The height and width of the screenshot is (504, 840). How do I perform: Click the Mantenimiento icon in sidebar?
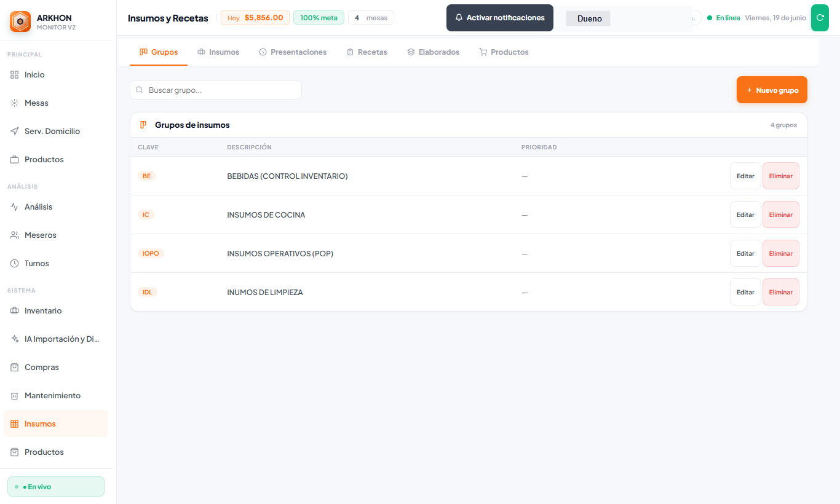(x=15, y=395)
